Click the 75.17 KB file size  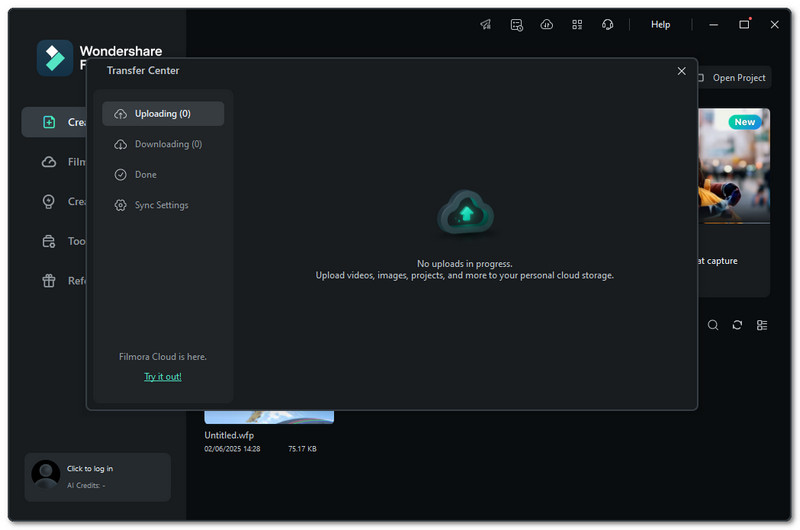pyautogui.click(x=302, y=449)
